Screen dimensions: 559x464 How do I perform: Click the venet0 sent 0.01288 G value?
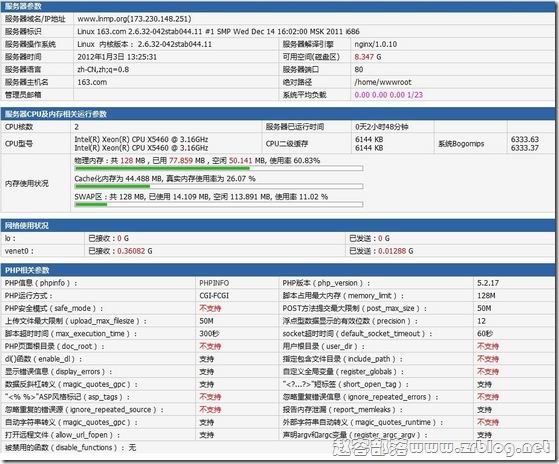396,251
